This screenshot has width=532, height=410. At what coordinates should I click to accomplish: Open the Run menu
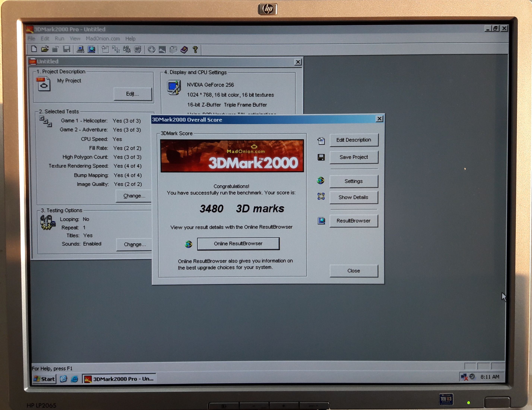[x=59, y=39]
